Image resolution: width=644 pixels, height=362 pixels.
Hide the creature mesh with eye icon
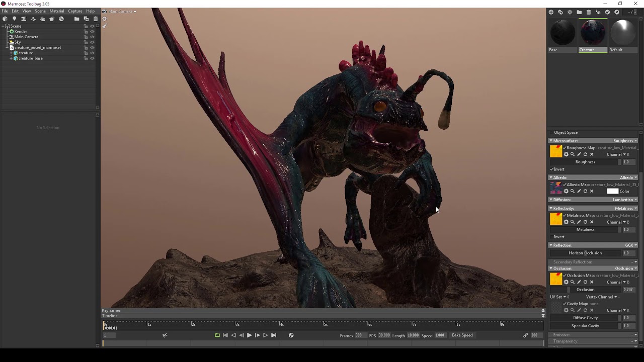click(92, 53)
